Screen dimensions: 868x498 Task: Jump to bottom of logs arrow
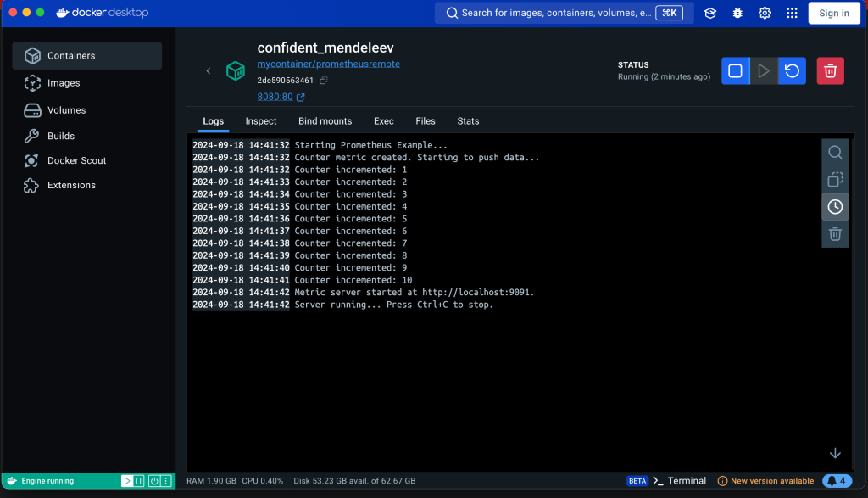point(835,454)
